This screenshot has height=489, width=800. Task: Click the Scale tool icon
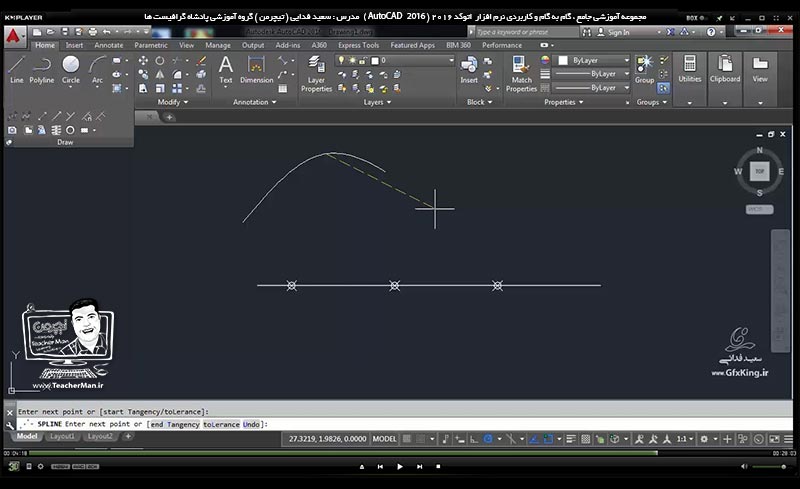point(160,88)
